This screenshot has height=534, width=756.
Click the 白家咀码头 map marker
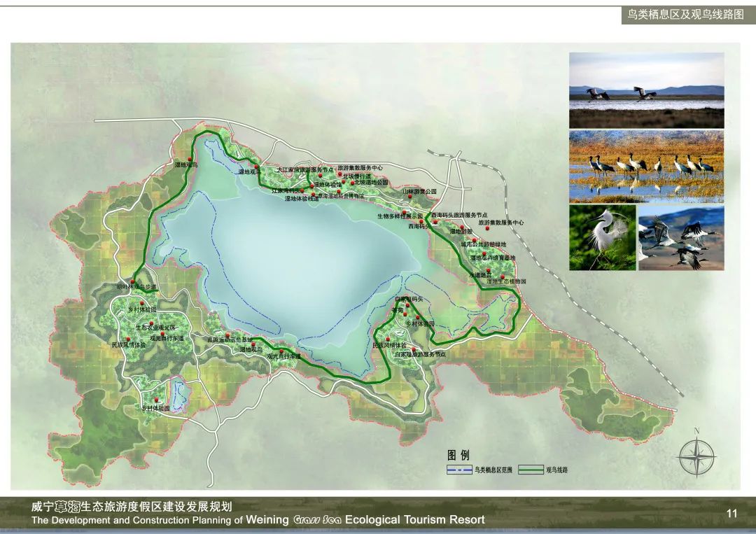tap(407, 304)
